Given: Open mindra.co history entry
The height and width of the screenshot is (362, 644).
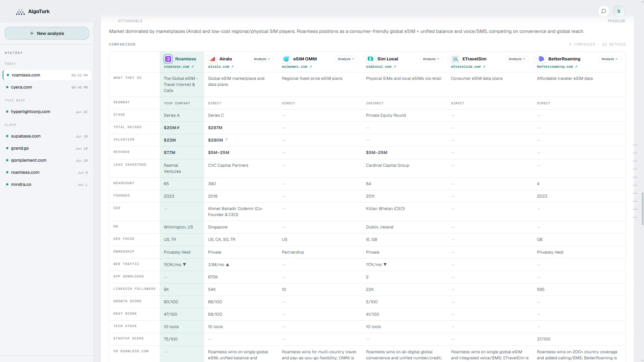Looking at the screenshot, I should 47,185.
